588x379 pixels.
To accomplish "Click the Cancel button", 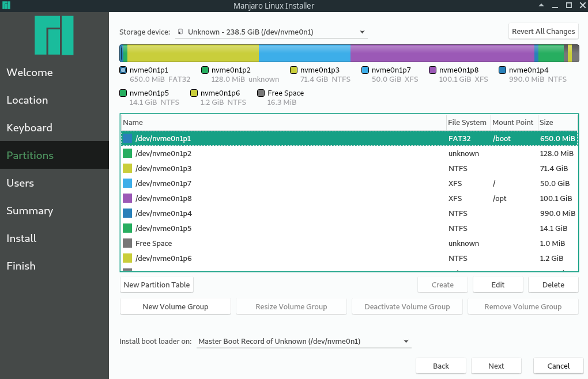I will tap(559, 366).
